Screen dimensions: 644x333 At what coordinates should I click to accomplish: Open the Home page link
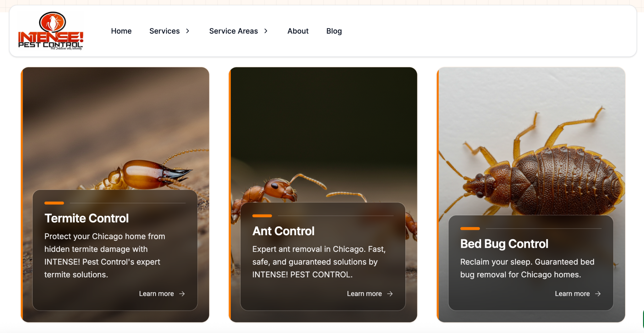(121, 31)
